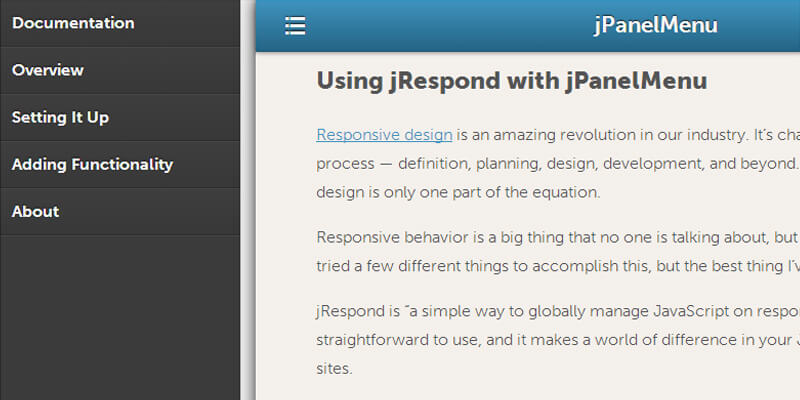Select Overview in the side panel
Viewport: 800px width, 400px height.
[48, 70]
